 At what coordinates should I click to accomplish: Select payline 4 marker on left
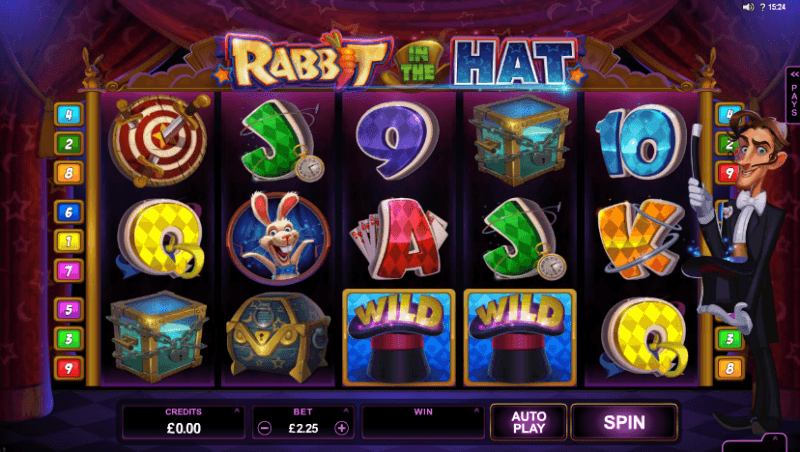[69, 115]
